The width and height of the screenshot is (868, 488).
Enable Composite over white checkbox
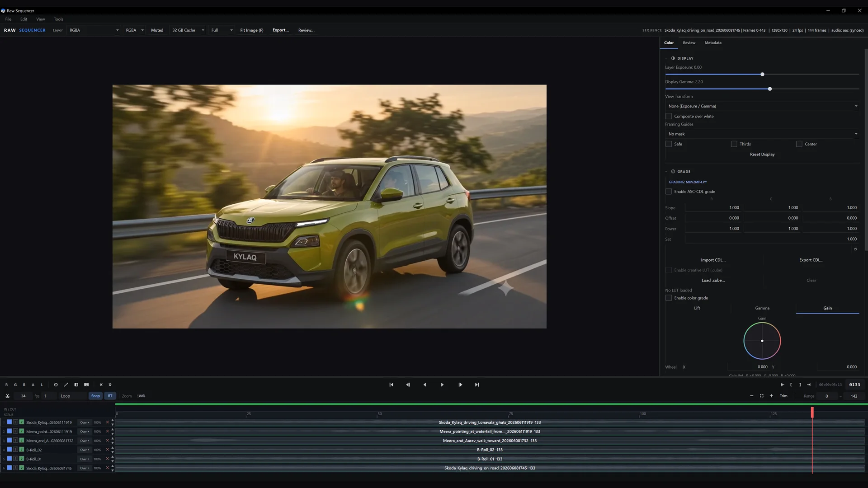669,116
